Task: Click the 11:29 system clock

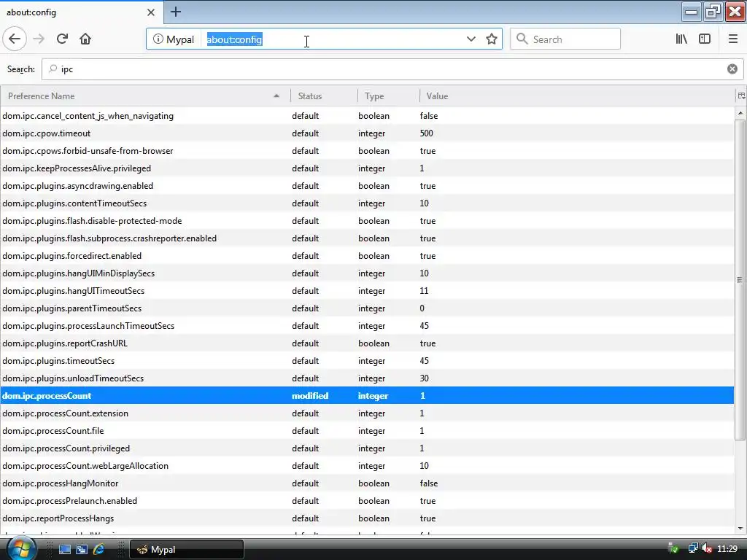Action: coord(727,549)
